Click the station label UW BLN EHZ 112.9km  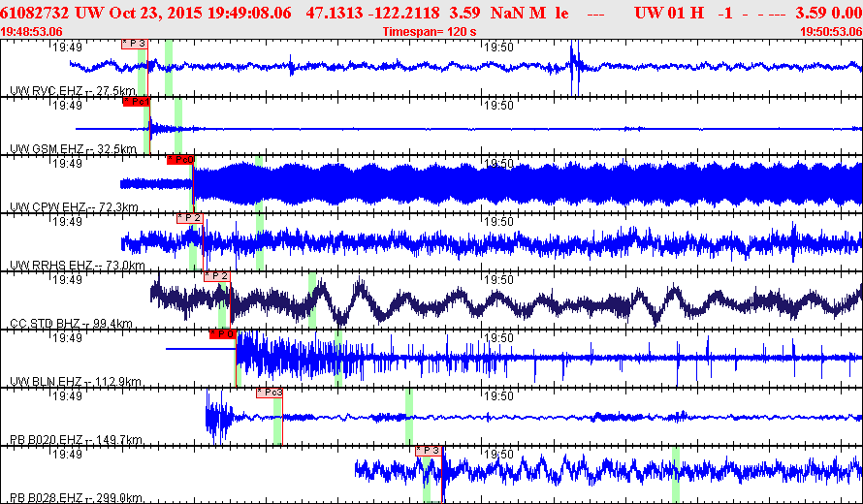pos(76,382)
